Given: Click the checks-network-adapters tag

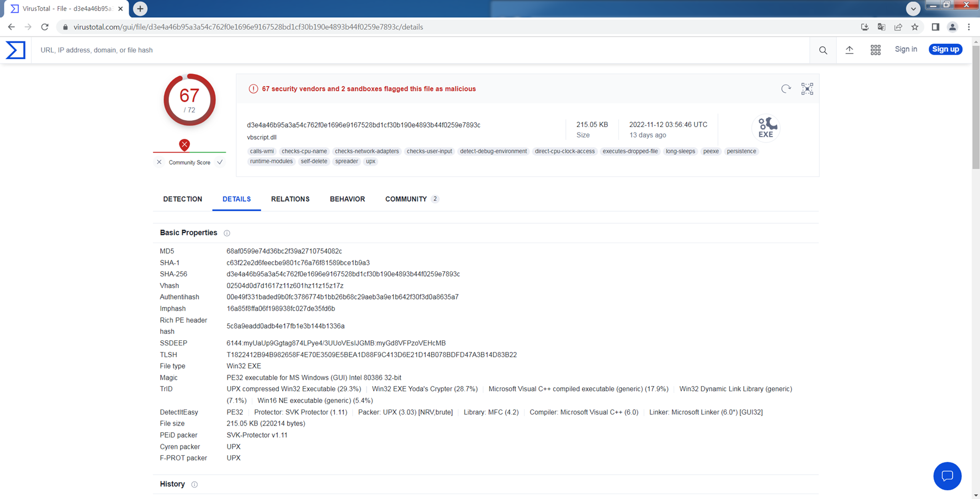Looking at the screenshot, I should point(367,151).
